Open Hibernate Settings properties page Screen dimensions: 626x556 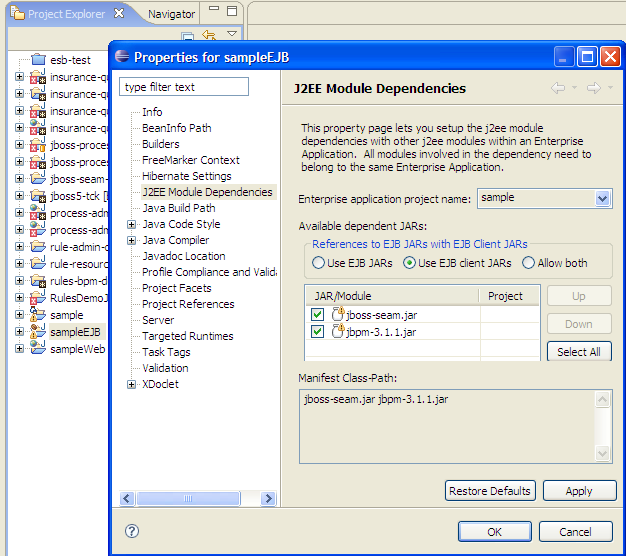(x=186, y=176)
